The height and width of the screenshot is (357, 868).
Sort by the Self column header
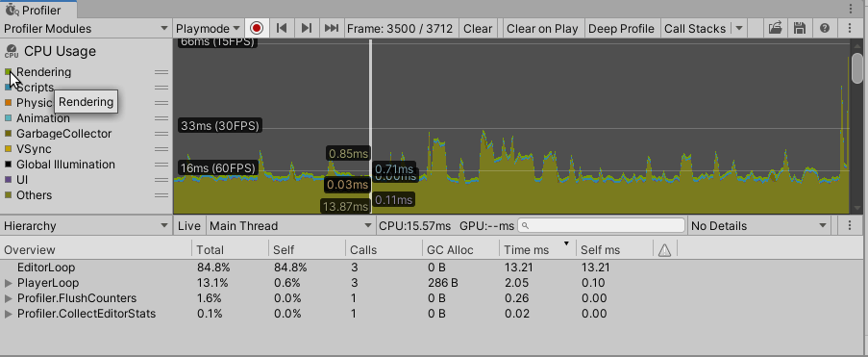(308, 250)
